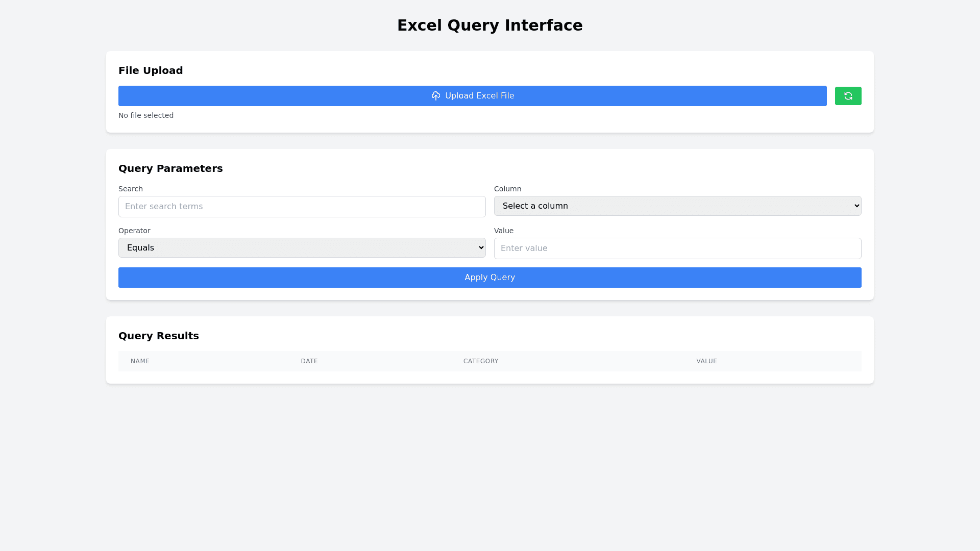Focus the Search terms input field

(x=302, y=207)
